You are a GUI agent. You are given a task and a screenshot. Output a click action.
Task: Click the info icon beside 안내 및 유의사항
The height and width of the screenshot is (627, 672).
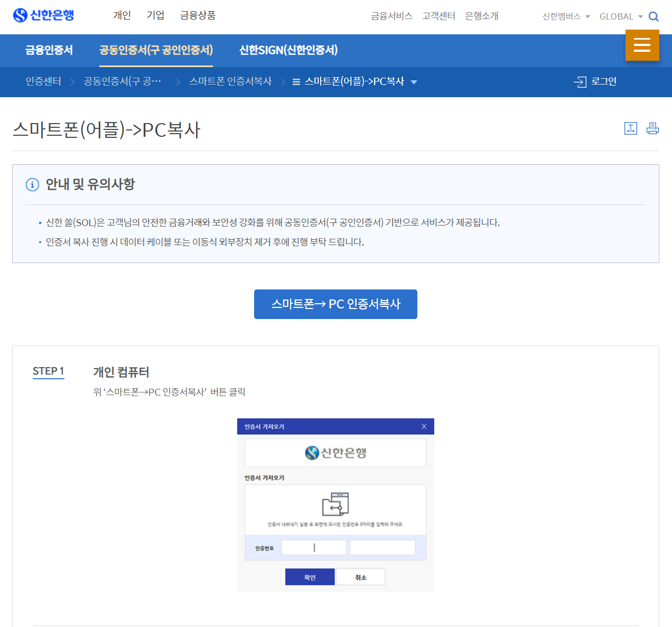click(32, 184)
